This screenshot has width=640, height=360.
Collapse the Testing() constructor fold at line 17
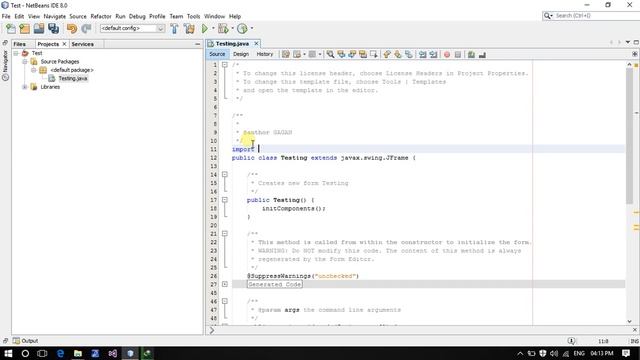(224, 200)
